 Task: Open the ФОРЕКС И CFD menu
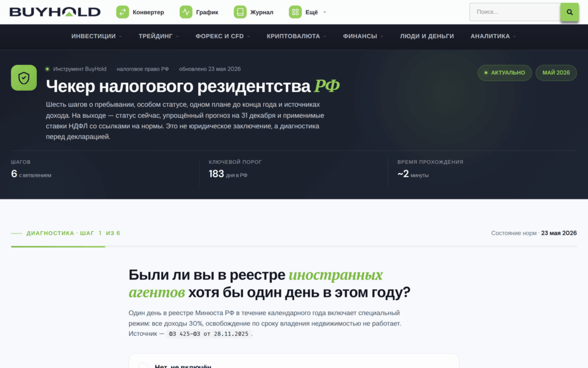click(x=219, y=36)
